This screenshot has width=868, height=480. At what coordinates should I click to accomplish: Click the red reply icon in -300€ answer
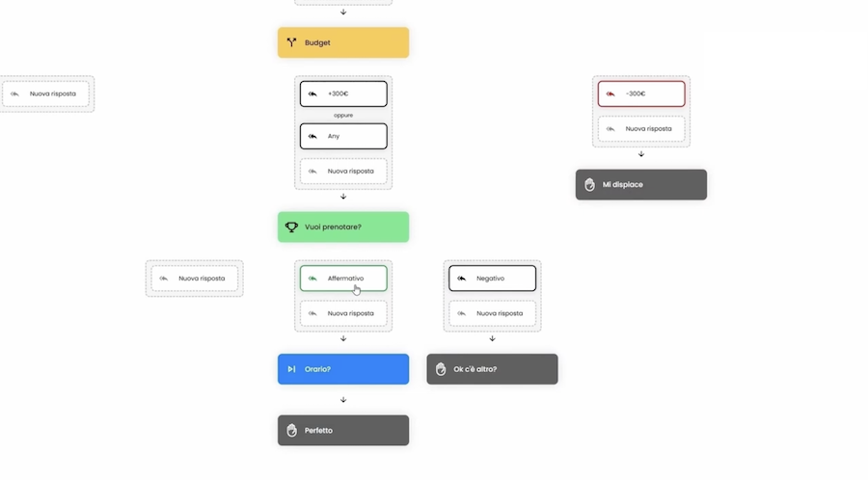610,94
